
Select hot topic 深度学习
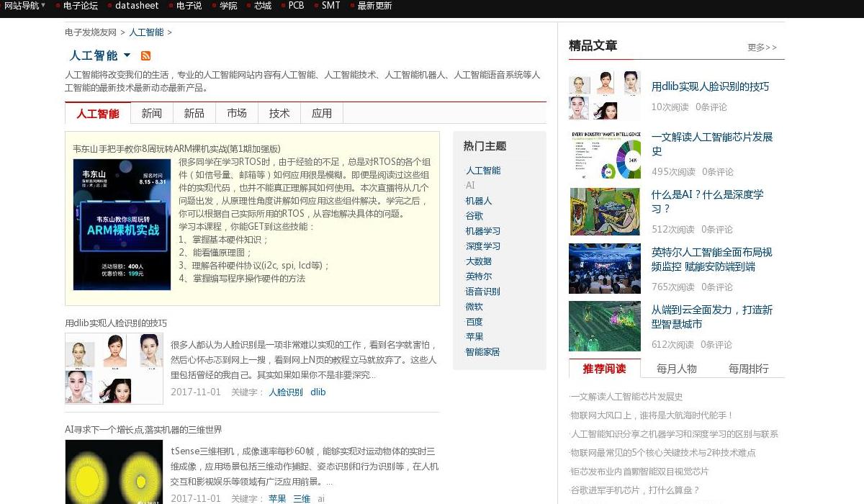click(483, 246)
